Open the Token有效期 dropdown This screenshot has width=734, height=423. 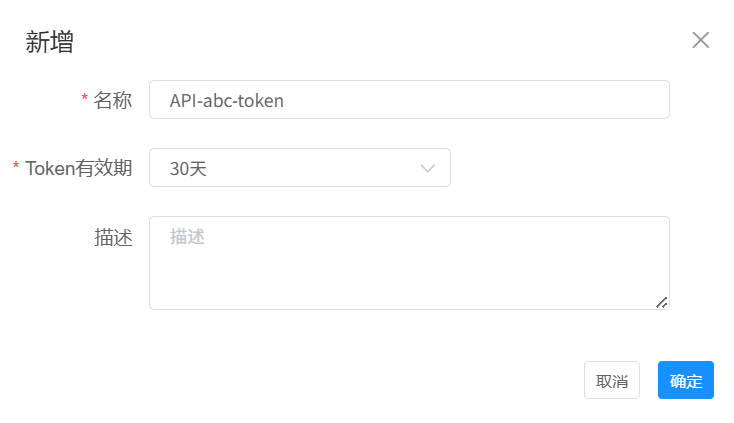pos(299,168)
